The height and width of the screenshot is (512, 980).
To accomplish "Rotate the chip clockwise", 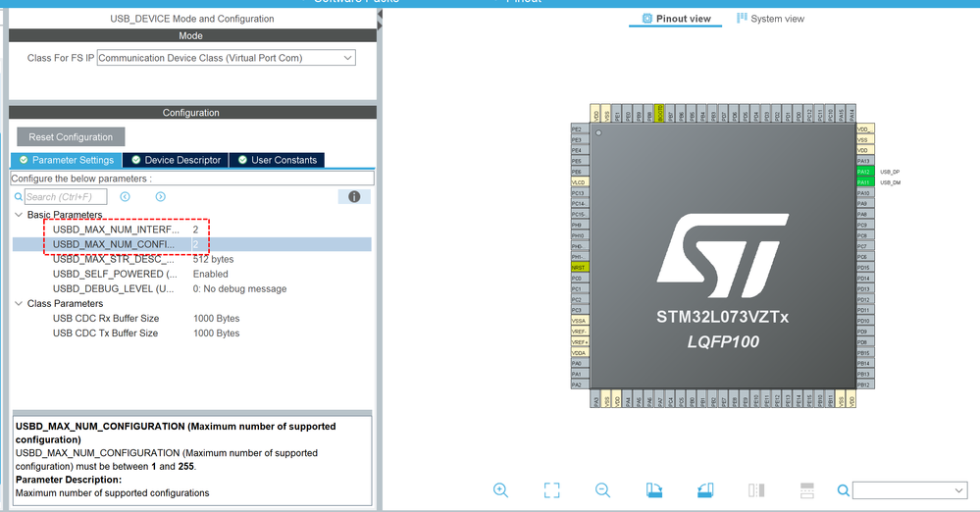I will click(653, 490).
